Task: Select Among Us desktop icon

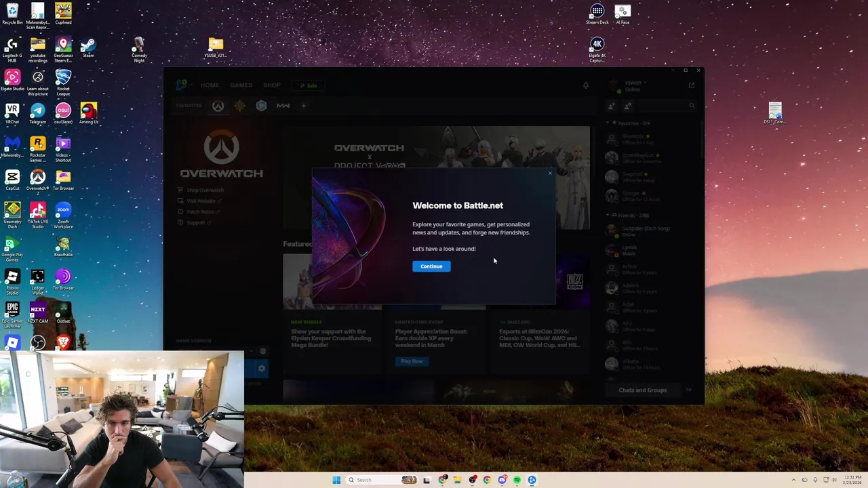Action: 88,114
